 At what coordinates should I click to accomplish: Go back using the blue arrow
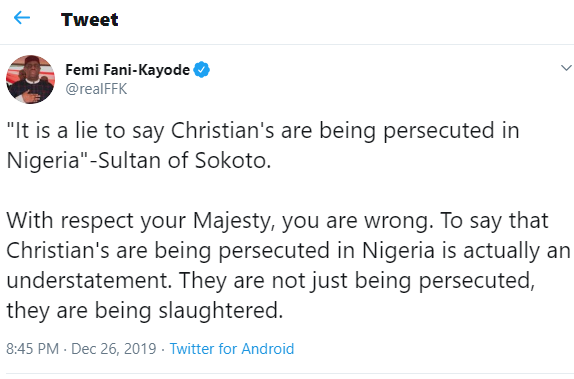coord(22,18)
